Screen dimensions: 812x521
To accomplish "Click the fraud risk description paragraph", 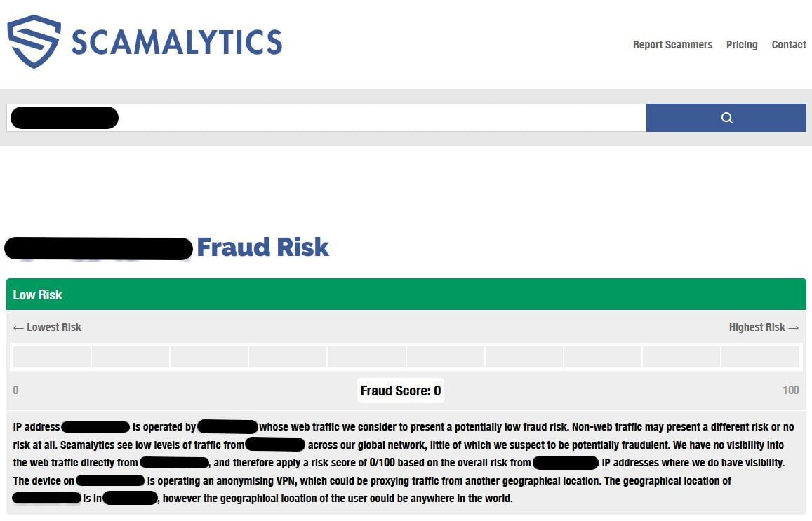I will coord(403,463).
